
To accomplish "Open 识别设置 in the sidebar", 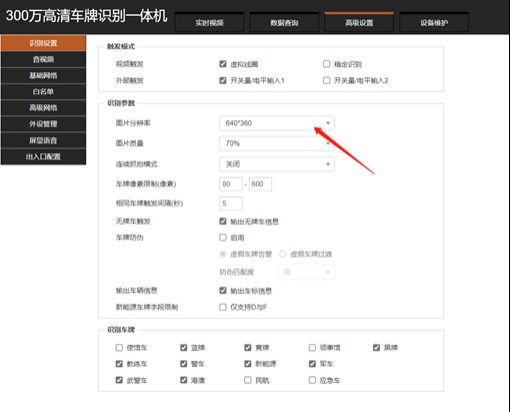I will pyautogui.click(x=43, y=43).
